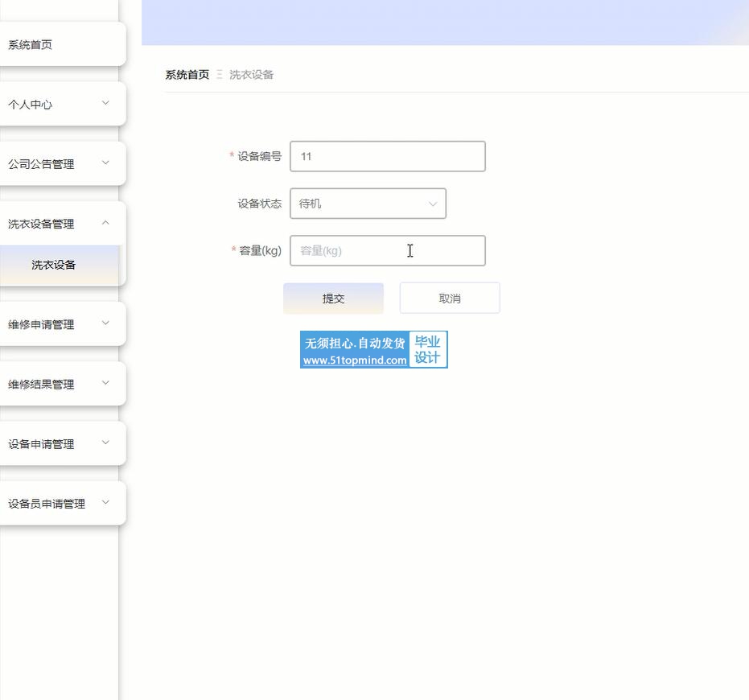Click 洗衣设备 in the breadcrumb trail
This screenshot has height=700, width=749.
click(251, 75)
